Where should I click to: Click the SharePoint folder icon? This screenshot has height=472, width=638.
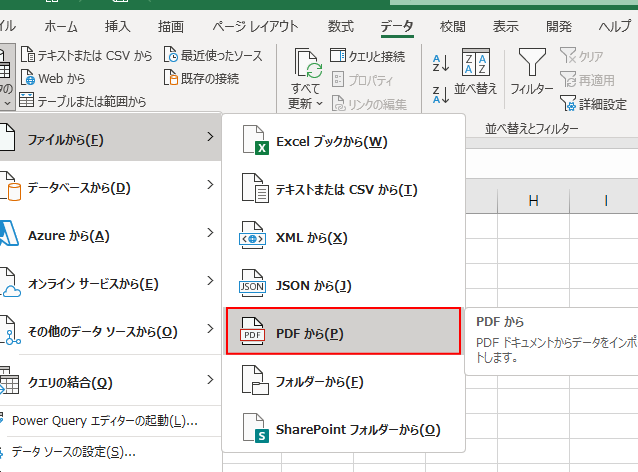(255, 428)
